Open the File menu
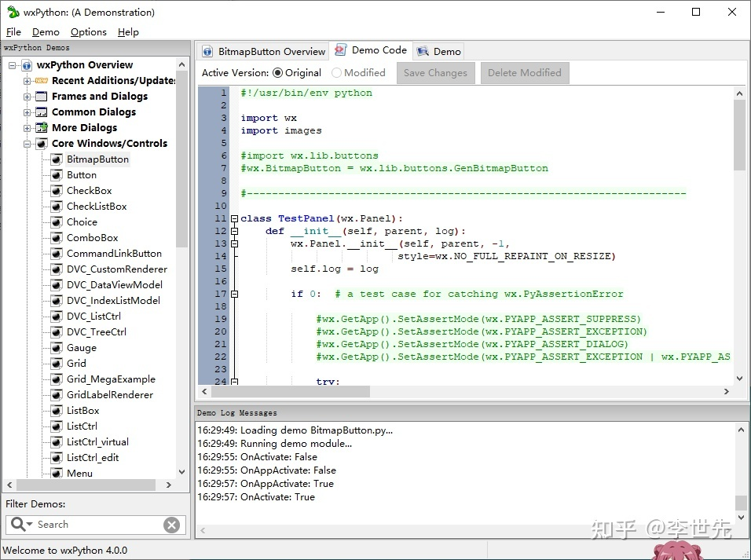The height and width of the screenshot is (560, 751). [x=13, y=32]
